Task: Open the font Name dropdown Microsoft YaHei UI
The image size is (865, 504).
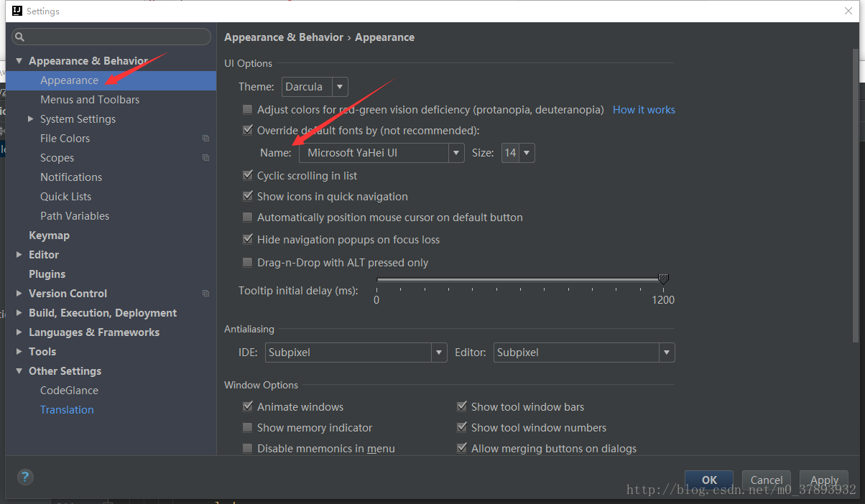Action: [381, 153]
